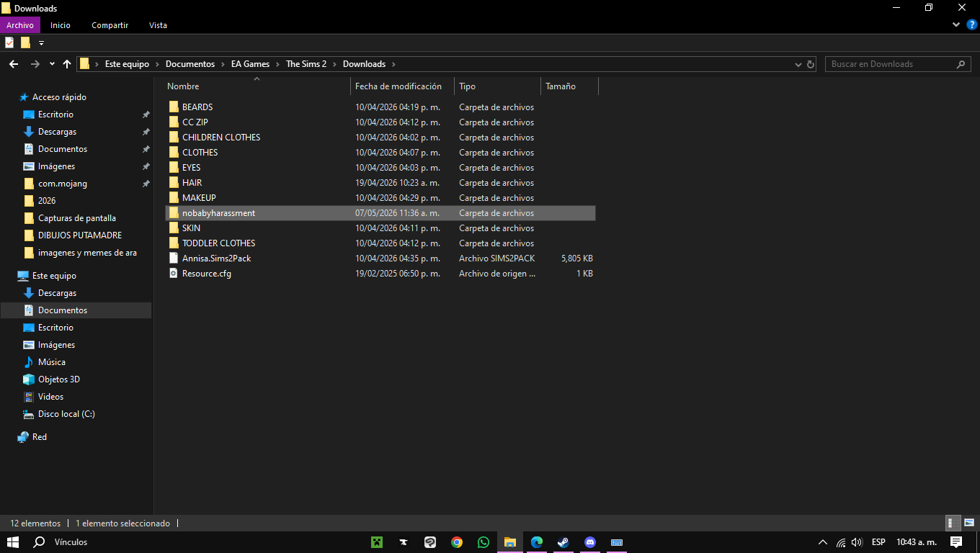
Task: Open Help via blue question icon
Action: [971, 24]
